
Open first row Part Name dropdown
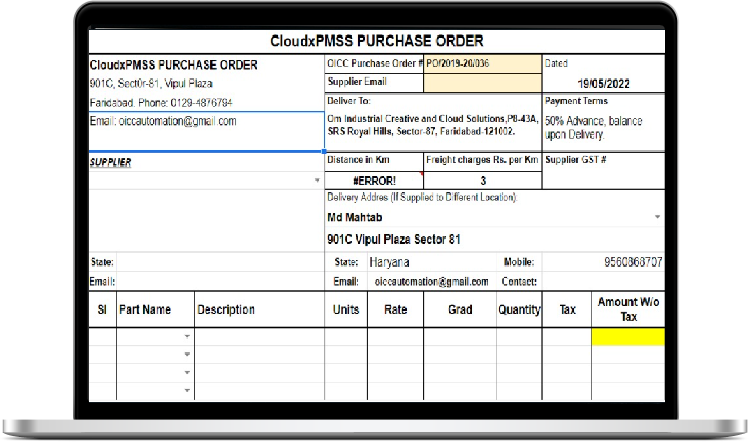coord(187,337)
